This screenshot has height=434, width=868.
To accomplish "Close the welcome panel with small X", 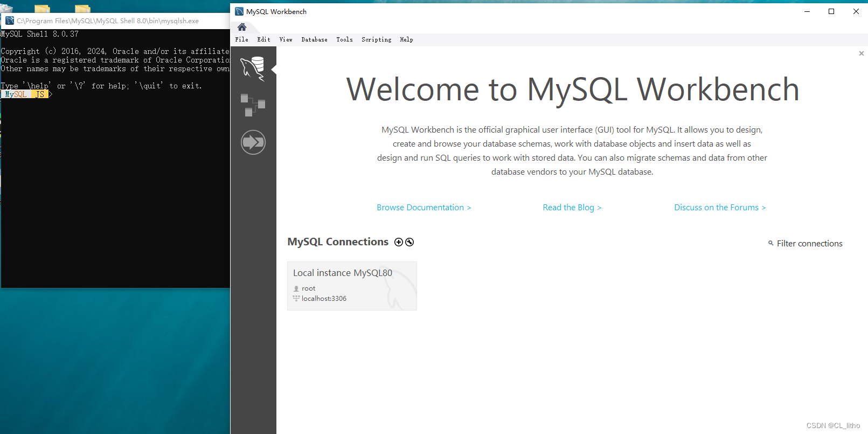I will pos(862,53).
